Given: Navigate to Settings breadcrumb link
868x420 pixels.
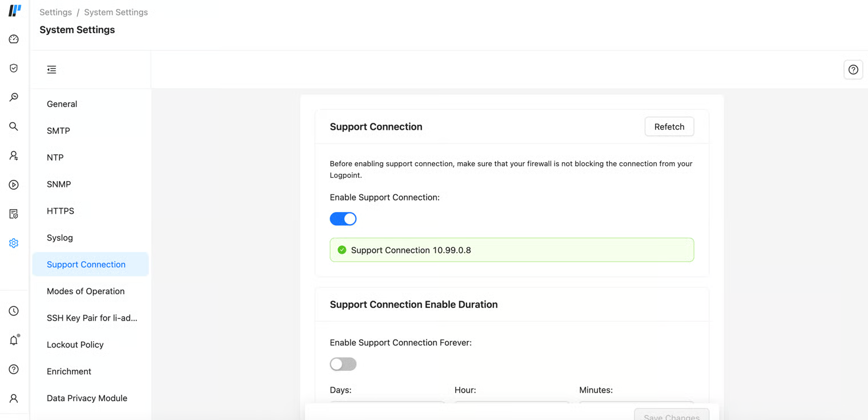Looking at the screenshot, I should click(x=55, y=12).
